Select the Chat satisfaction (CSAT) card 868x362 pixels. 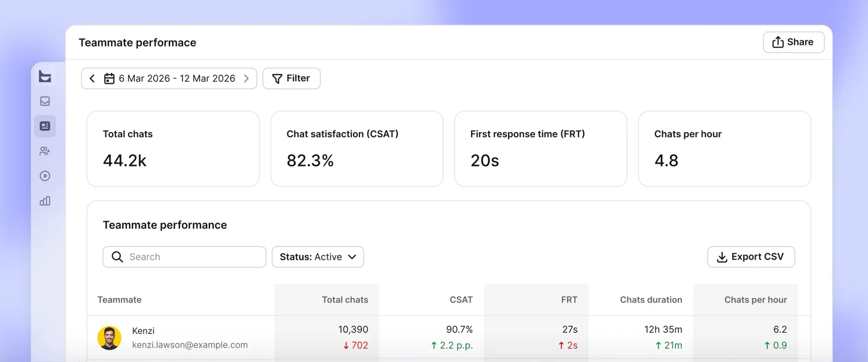click(357, 149)
